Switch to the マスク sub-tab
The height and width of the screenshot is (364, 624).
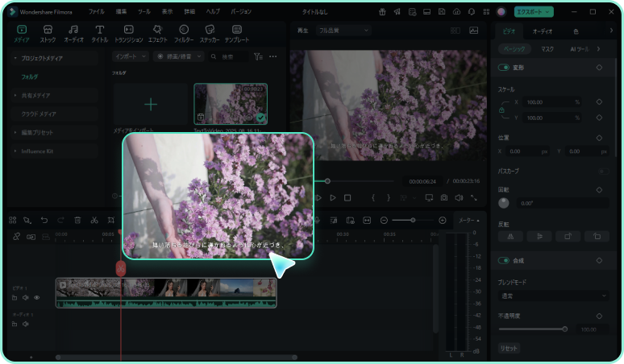tap(547, 49)
